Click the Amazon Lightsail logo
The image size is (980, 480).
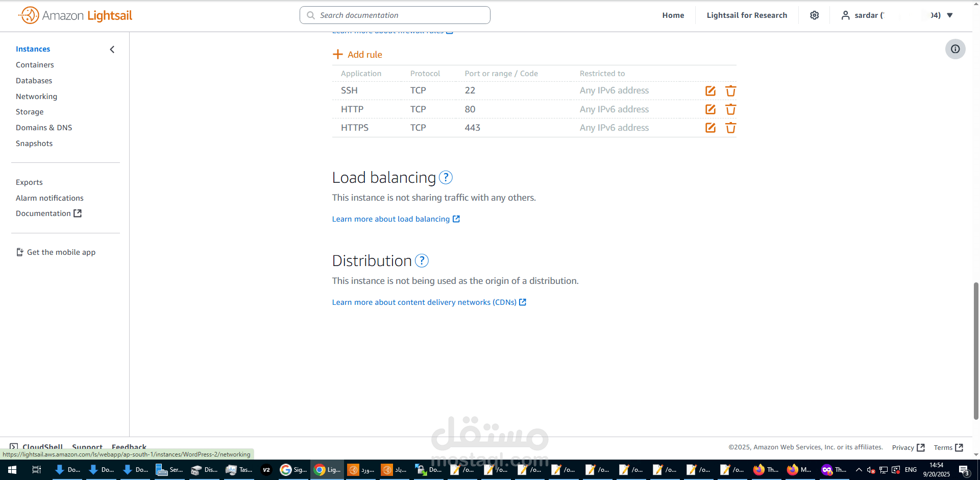pos(75,15)
